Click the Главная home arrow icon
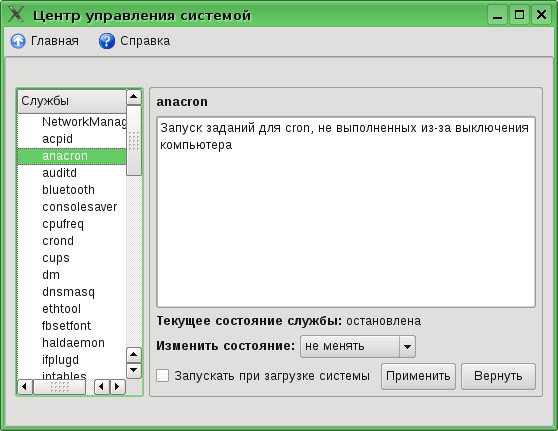 tap(18, 41)
